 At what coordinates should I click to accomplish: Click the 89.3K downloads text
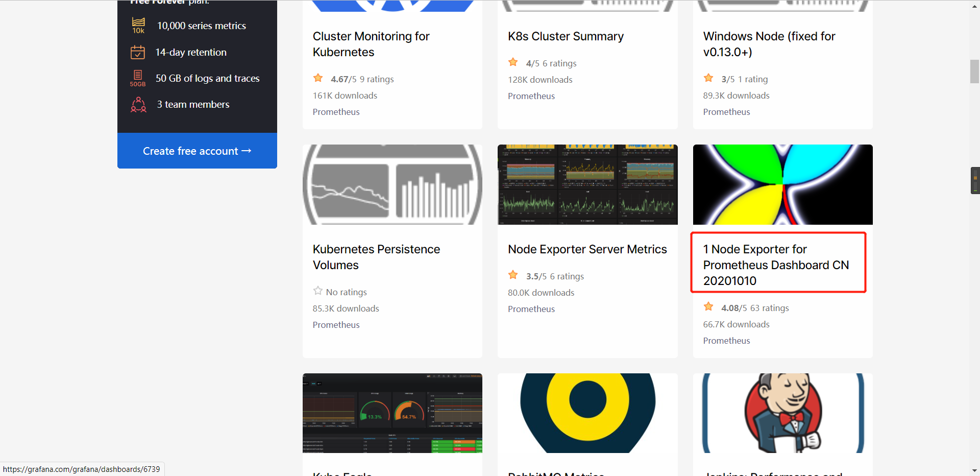click(736, 96)
